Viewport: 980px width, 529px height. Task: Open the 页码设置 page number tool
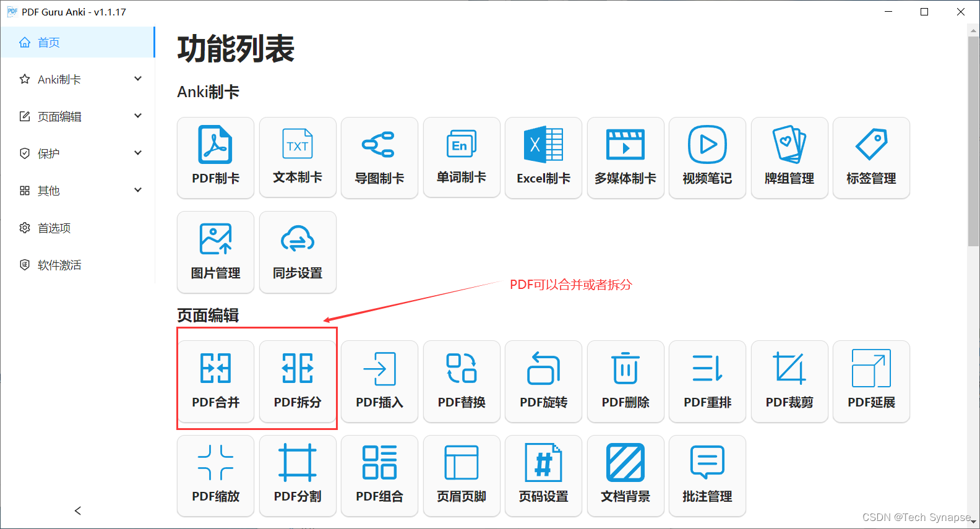pyautogui.click(x=543, y=476)
